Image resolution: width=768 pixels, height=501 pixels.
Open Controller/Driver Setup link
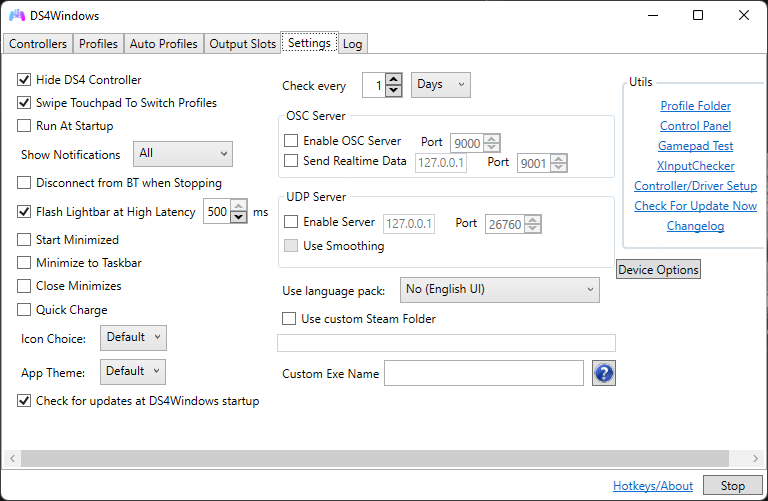click(x=696, y=186)
